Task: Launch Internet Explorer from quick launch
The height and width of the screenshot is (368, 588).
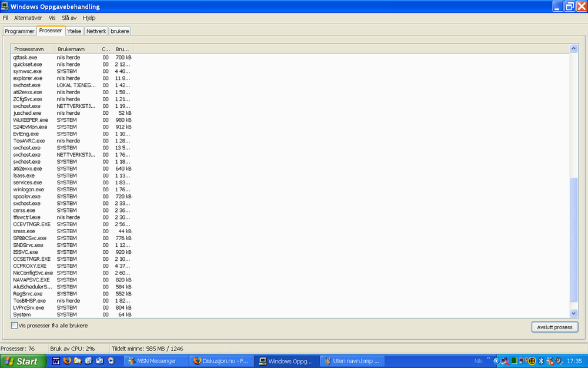Action: point(89,361)
